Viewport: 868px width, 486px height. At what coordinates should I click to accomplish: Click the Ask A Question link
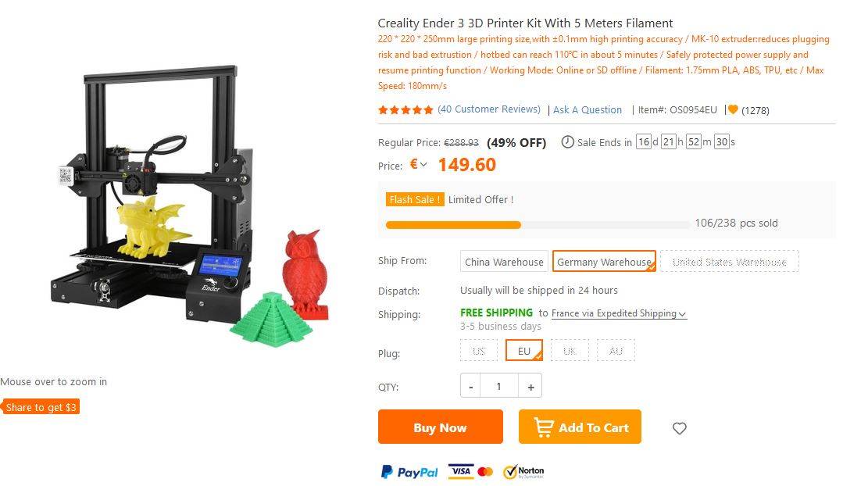pyautogui.click(x=588, y=109)
